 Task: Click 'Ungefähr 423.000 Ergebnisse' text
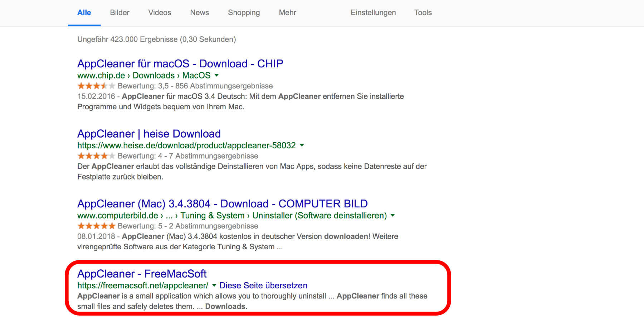click(x=127, y=39)
